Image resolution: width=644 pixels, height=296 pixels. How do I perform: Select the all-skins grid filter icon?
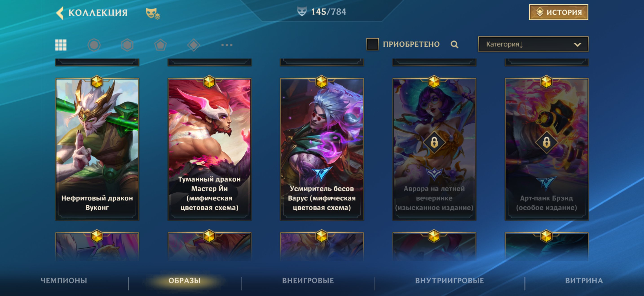(x=61, y=45)
